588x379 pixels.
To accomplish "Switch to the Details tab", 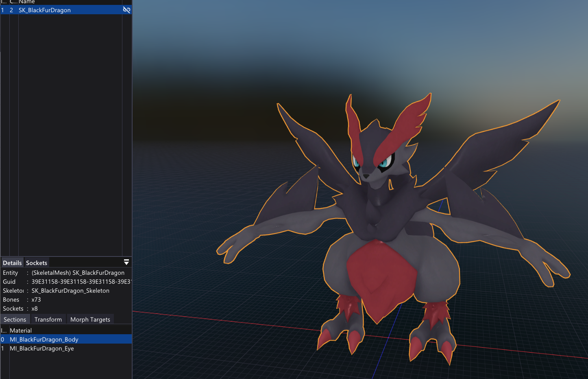I will point(12,263).
